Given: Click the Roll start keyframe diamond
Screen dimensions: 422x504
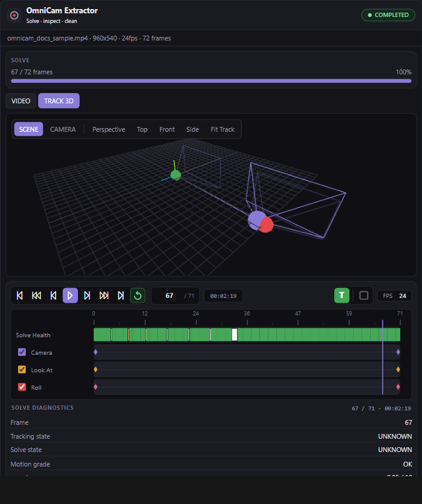Looking at the screenshot, I should click(96, 387).
